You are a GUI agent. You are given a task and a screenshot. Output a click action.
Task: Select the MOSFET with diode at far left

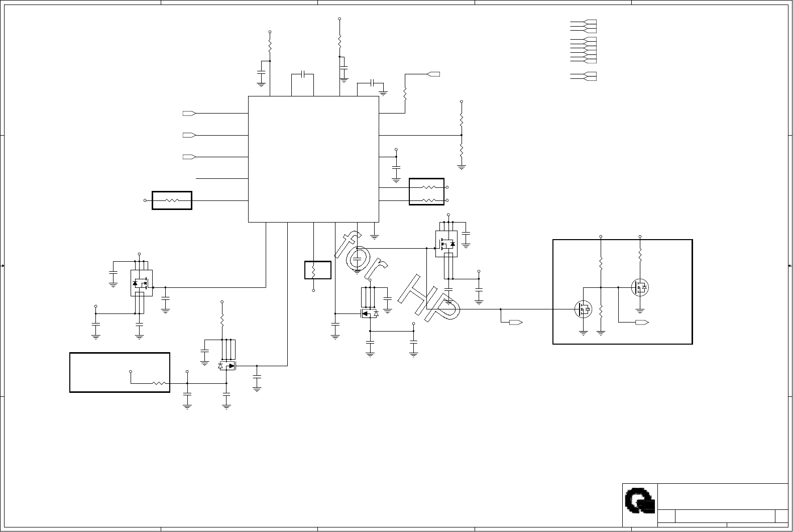(x=141, y=283)
